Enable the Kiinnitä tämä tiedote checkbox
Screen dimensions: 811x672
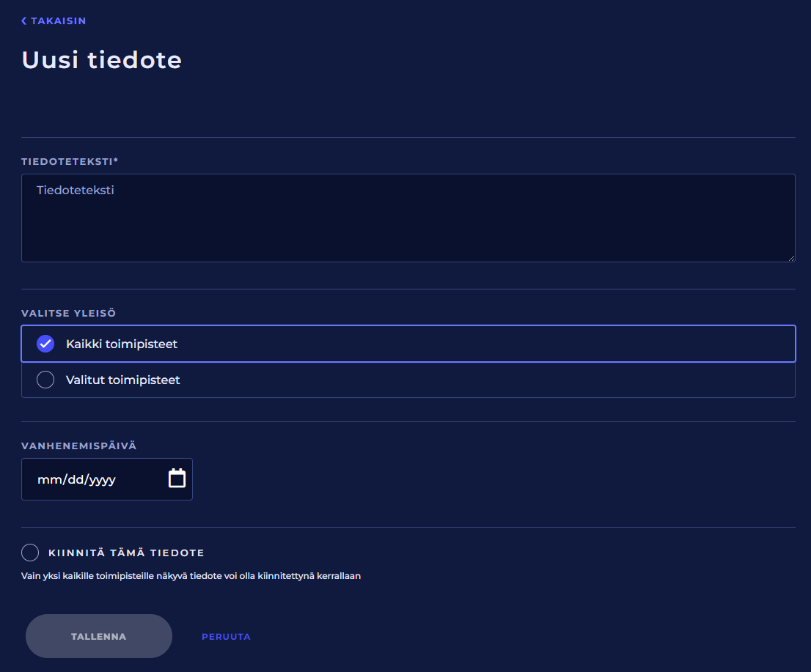tap(30, 553)
